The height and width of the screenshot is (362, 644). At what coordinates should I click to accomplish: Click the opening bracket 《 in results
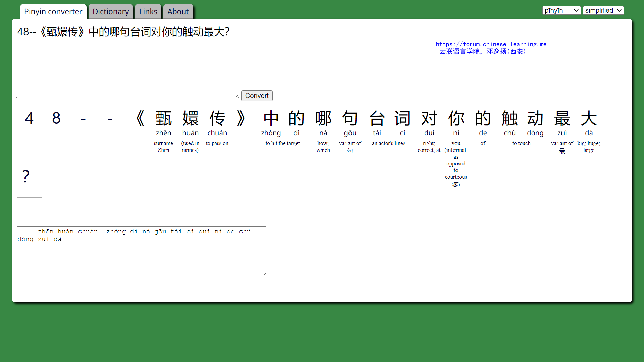tap(140, 118)
